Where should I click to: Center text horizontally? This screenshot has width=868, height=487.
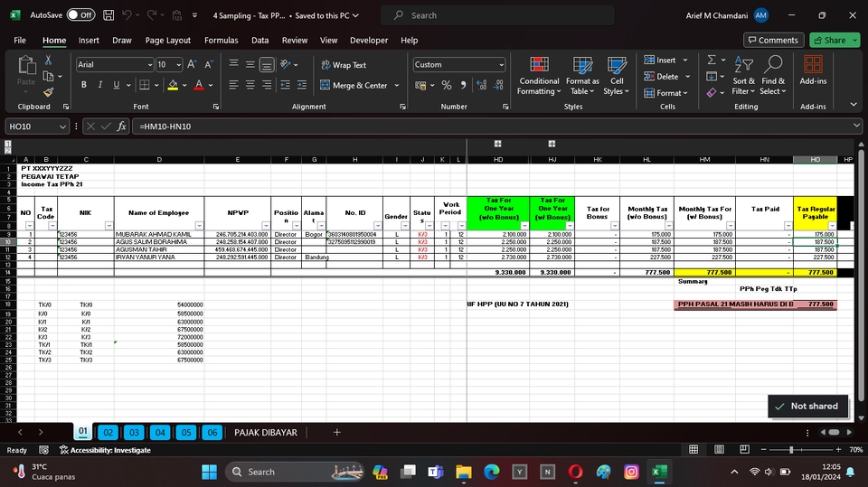250,85
